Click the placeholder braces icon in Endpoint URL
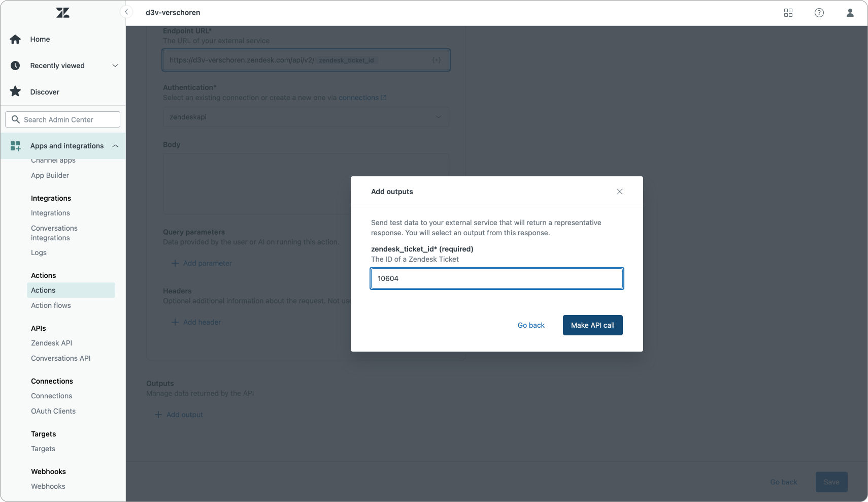 coord(437,60)
